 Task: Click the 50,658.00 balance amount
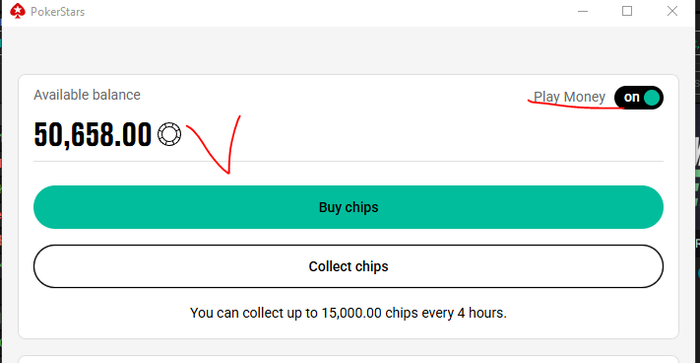(93, 134)
